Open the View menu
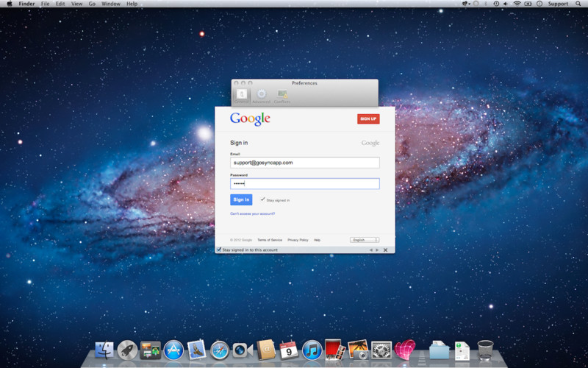The image size is (588, 368). tap(77, 4)
